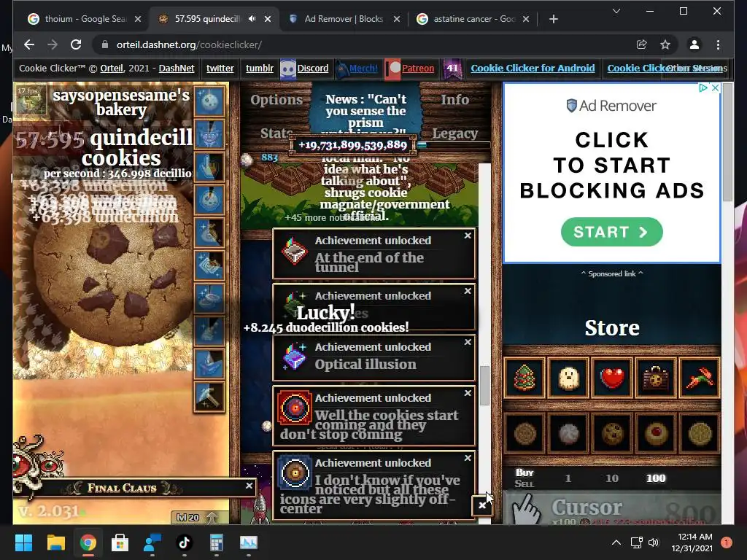Open the bakery milk icon in corner
Screen dimensions: 747x560
tap(30, 98)
